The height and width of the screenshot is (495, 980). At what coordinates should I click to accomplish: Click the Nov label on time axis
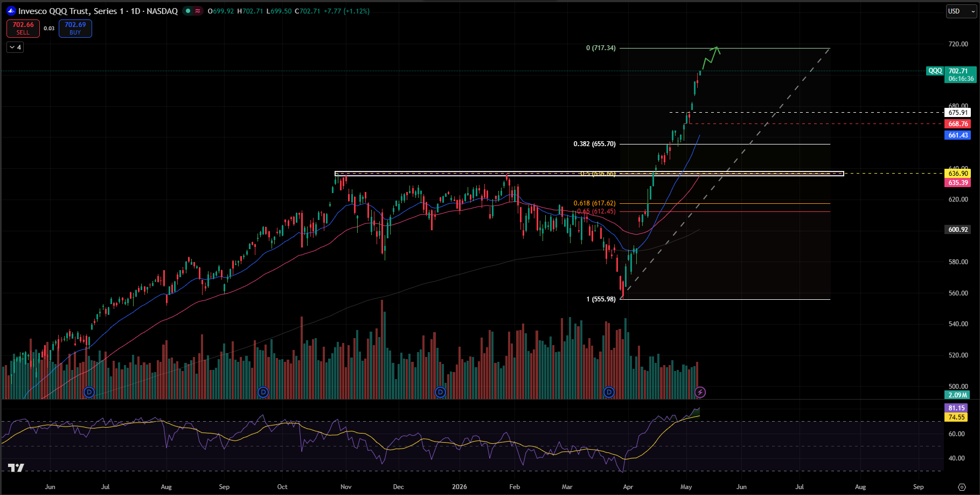point(346,487)
